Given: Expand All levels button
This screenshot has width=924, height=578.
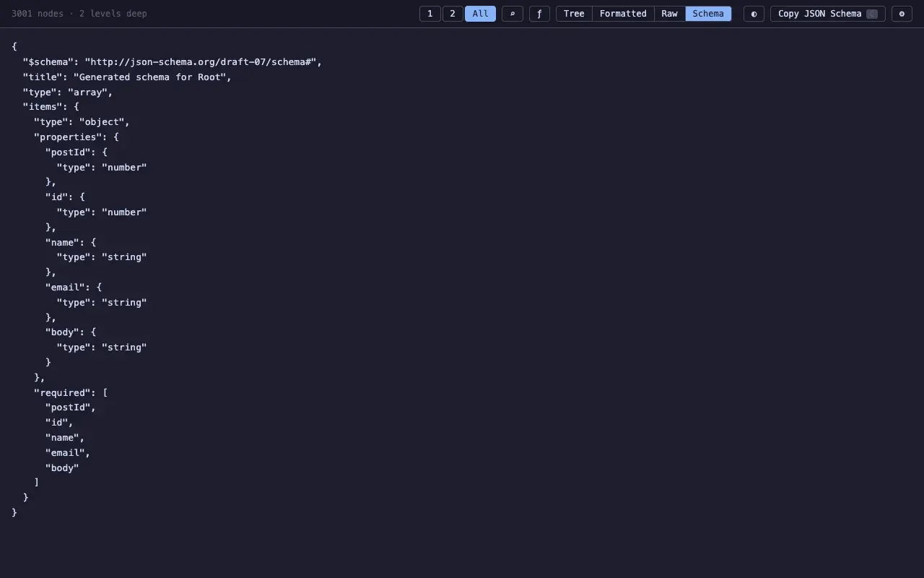Looking at the screenshot, I should [x=481, y=14].
